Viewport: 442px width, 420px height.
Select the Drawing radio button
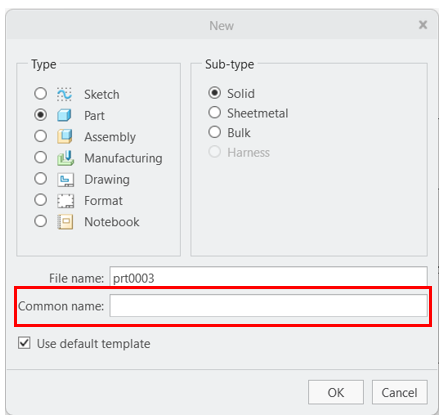40,179
